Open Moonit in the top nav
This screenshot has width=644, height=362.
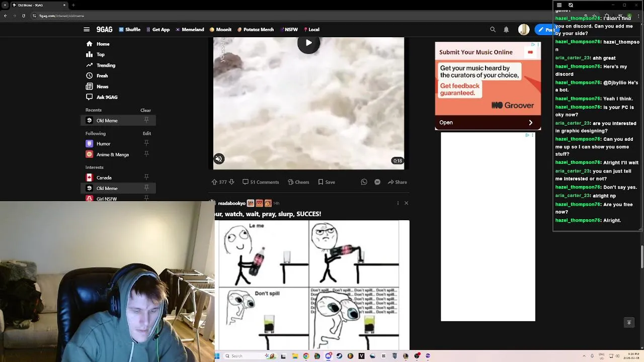pos(221,30)
